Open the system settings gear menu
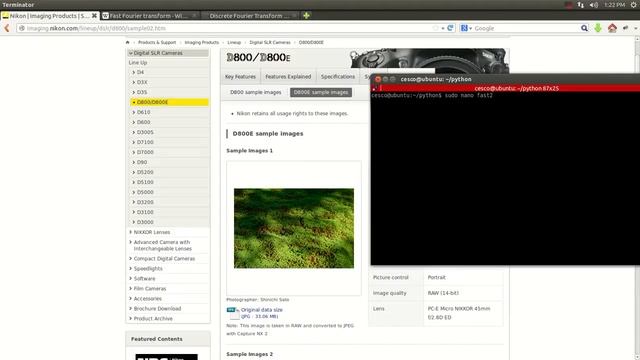 click(634, 5)
